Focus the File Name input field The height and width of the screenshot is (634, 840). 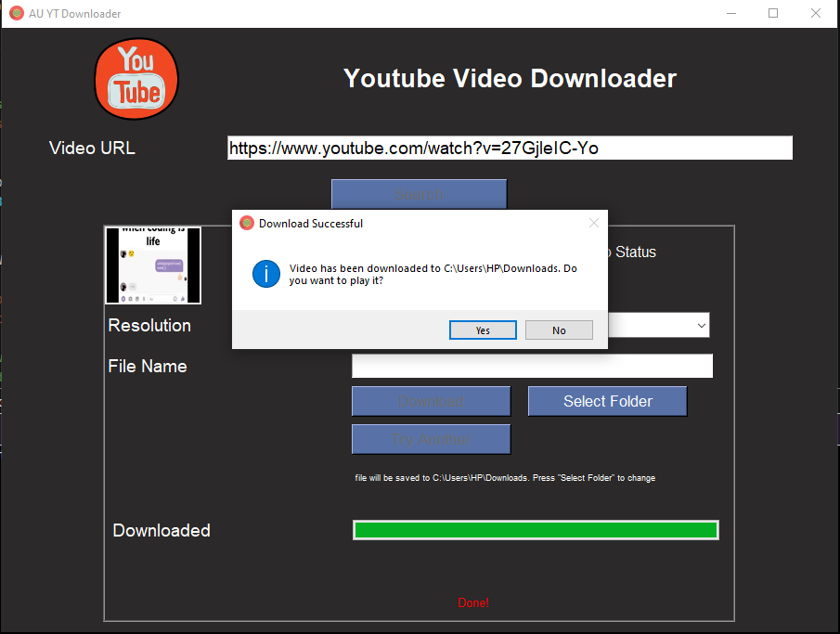tap(532, 366)
